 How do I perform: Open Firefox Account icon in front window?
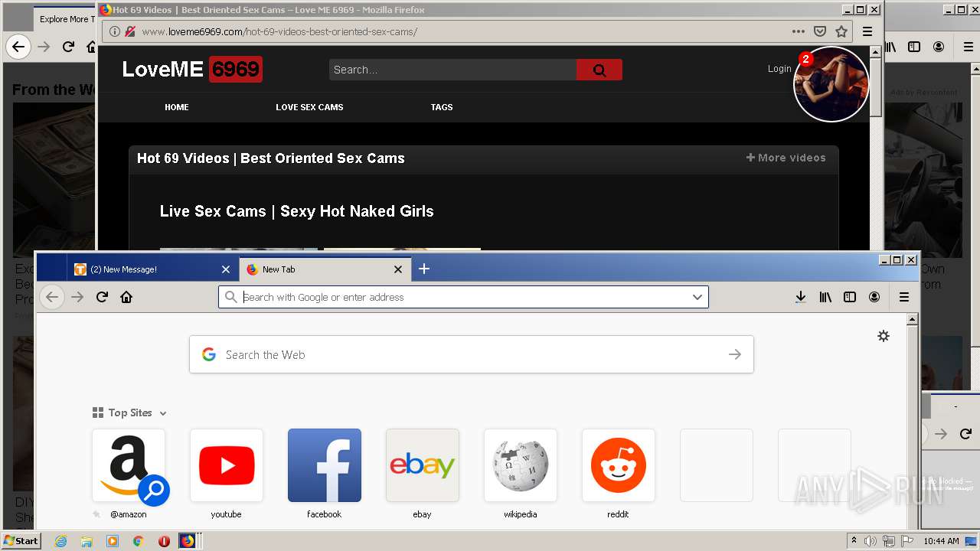pos(874,297)
